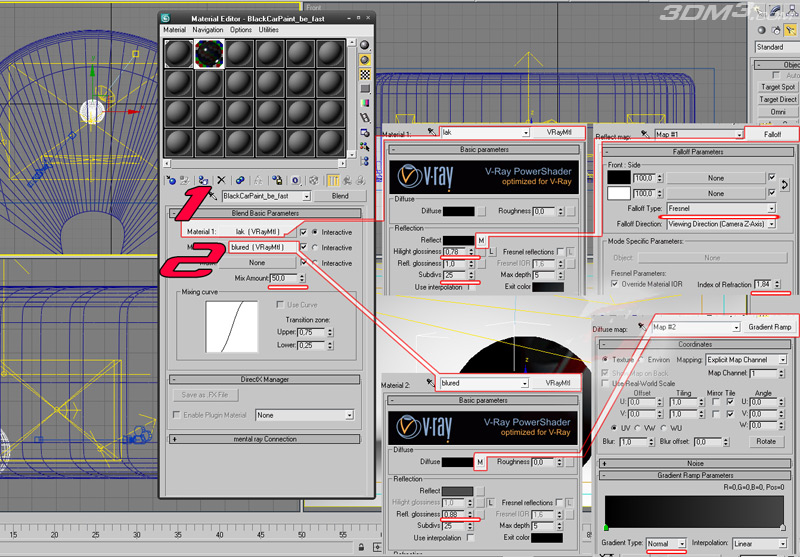
Task: Open the Falloff Direction dropdown
Action: [x=719, y=224]
